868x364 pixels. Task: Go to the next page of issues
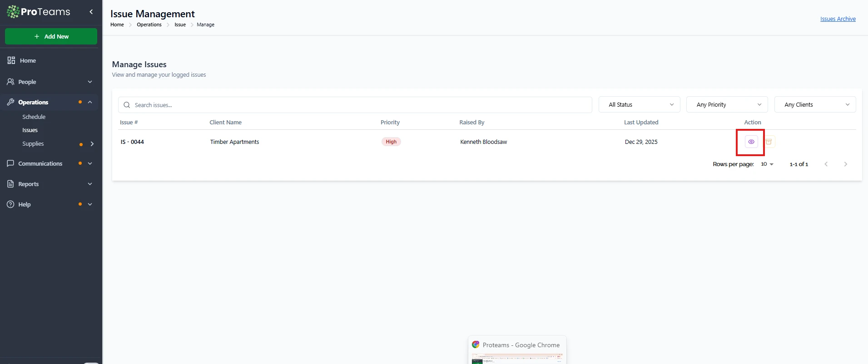point(845,164)
